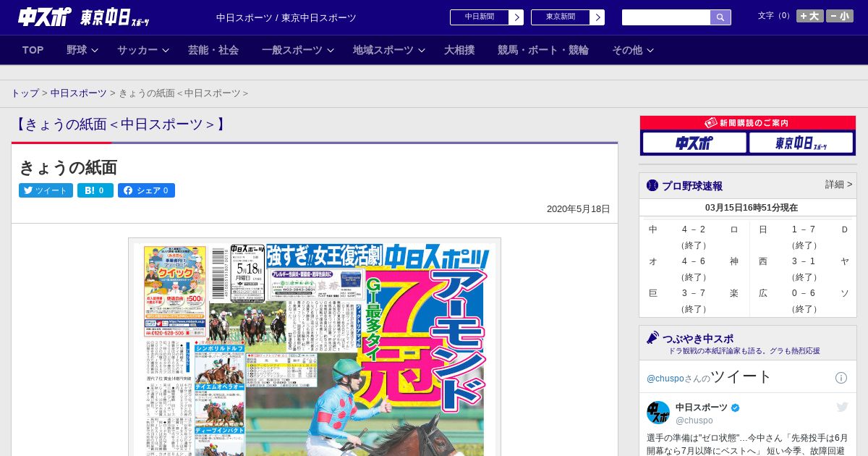Share article with Facebook シェア button
The height and width of the screenshot is (456, 868).
tap(146, 190)
